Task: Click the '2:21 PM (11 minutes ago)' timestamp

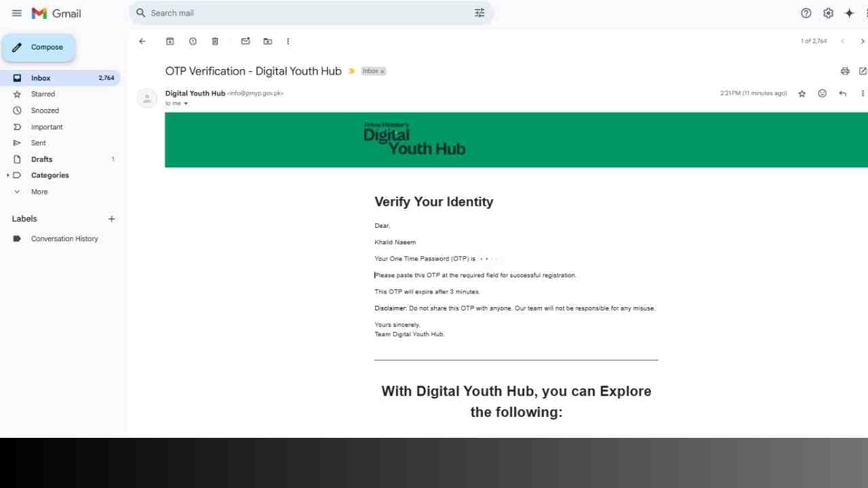Action: tap(753, 94)
